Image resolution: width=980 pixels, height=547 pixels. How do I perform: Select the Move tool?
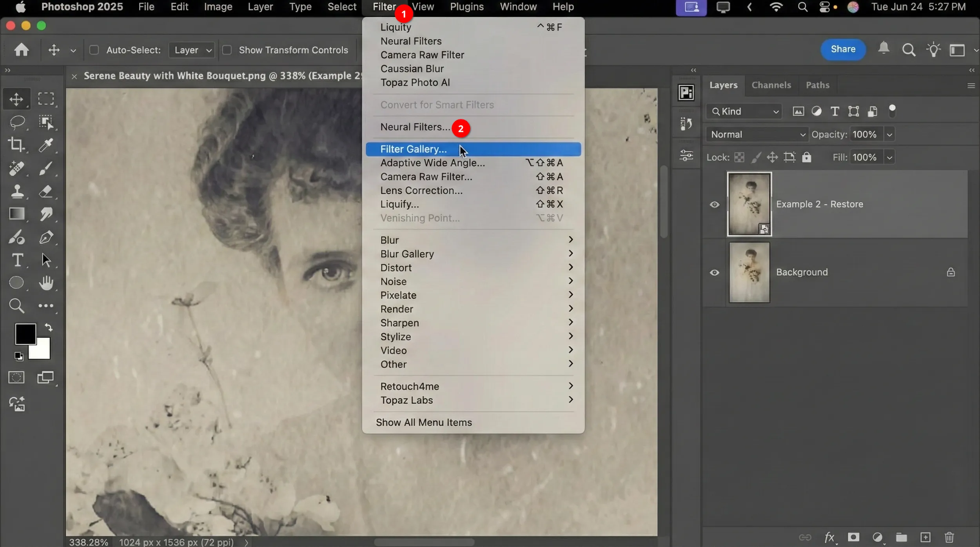(16, 98)
